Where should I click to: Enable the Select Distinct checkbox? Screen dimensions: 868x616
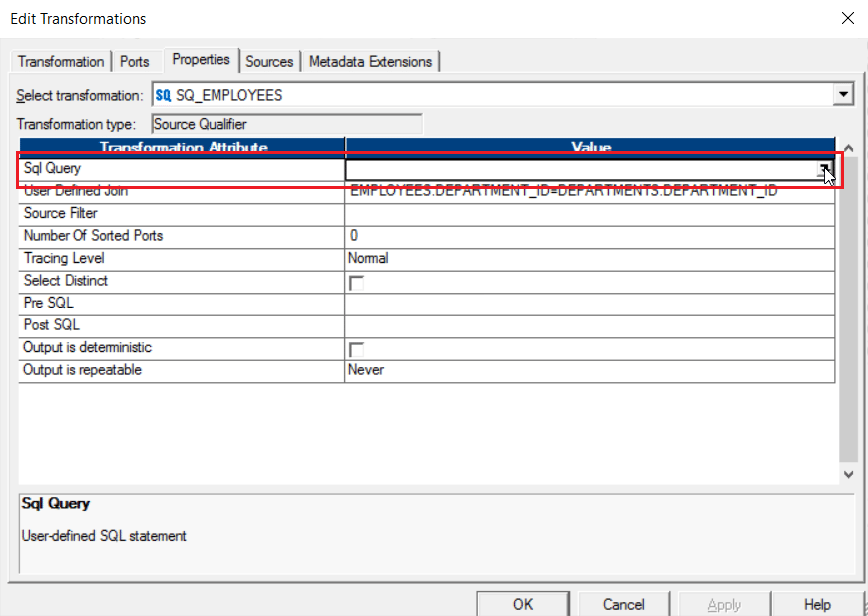pos(356,283)
